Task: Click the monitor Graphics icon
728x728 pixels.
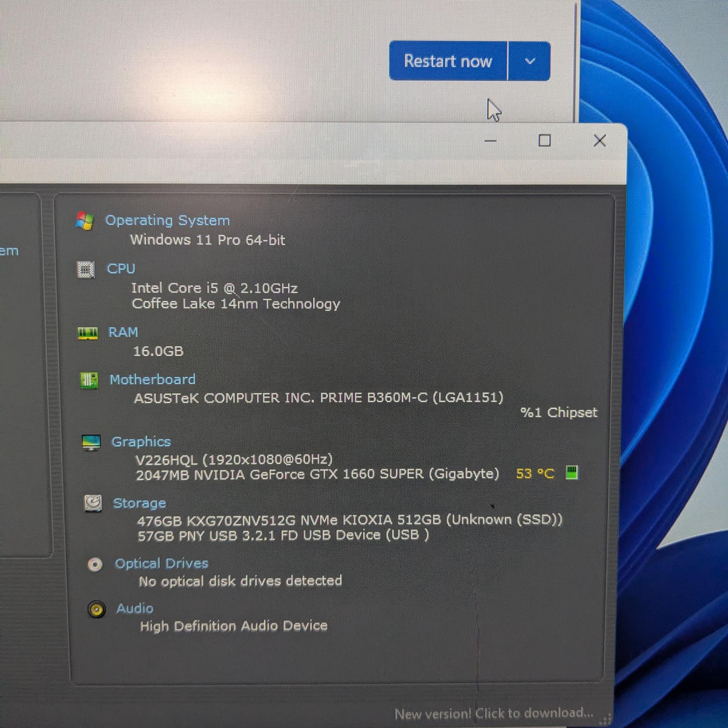Action: coord(91,443)
